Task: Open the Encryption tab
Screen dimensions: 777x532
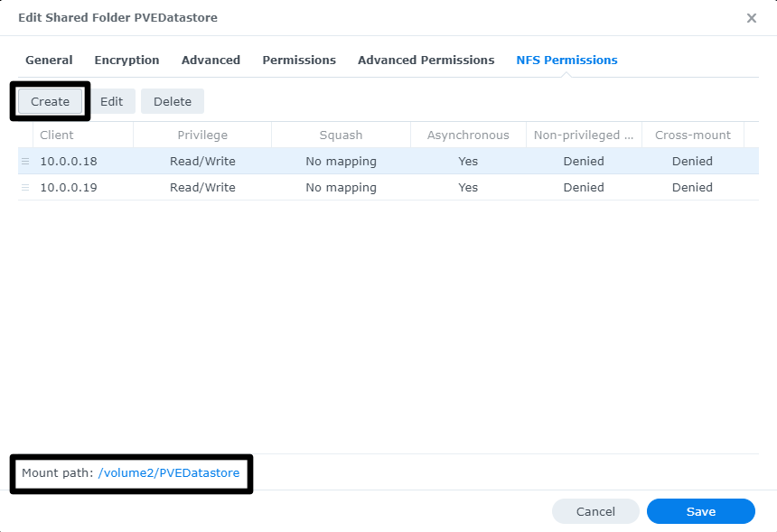Action: point(126,61)
